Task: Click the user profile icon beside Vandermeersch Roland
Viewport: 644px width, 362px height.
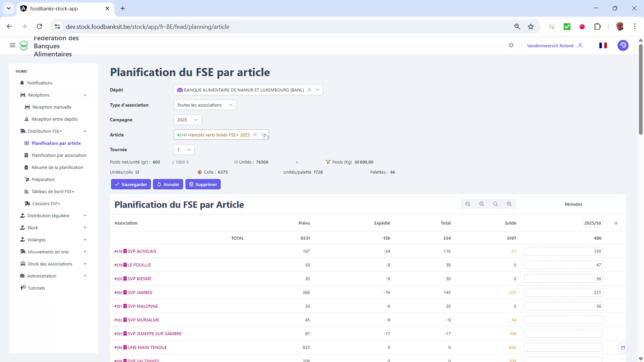Action: pyautogui.click(x=581, y=45)
